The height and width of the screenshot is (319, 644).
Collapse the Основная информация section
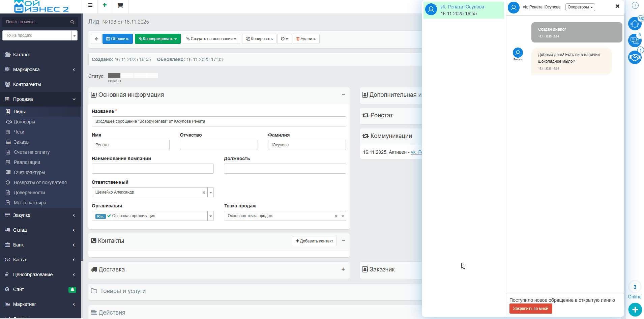point(343,95)
